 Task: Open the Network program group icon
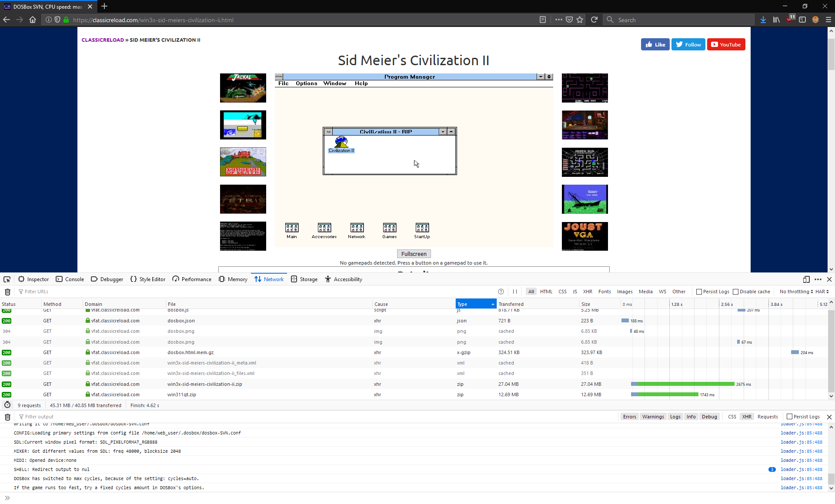[x=357, y=231]
